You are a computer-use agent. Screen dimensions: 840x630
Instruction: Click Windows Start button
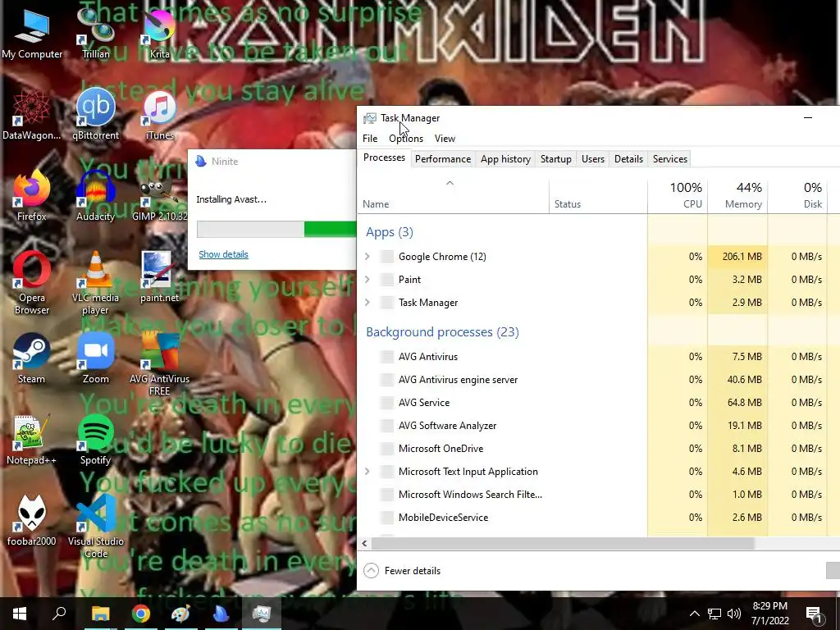click(x=20, y=614)
